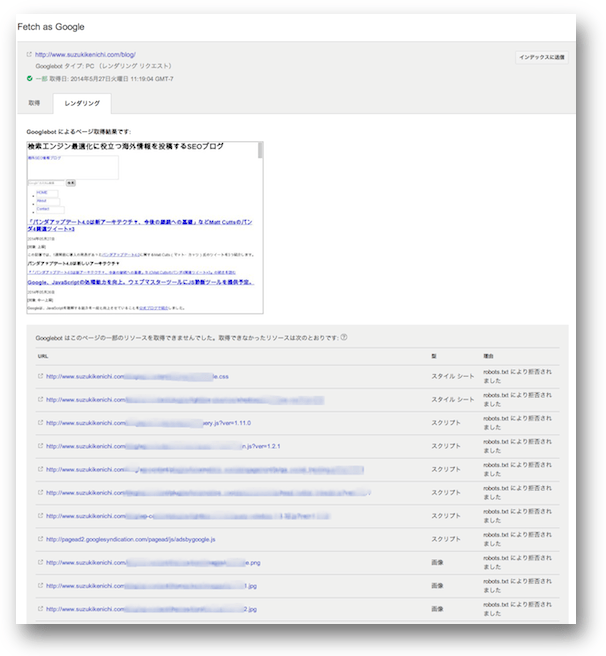The height and width of the screenshot is (656, 606).
Task: Click robots.txt reason text in jquery ver=1.11.0 row
Action: tap(517, 423)
